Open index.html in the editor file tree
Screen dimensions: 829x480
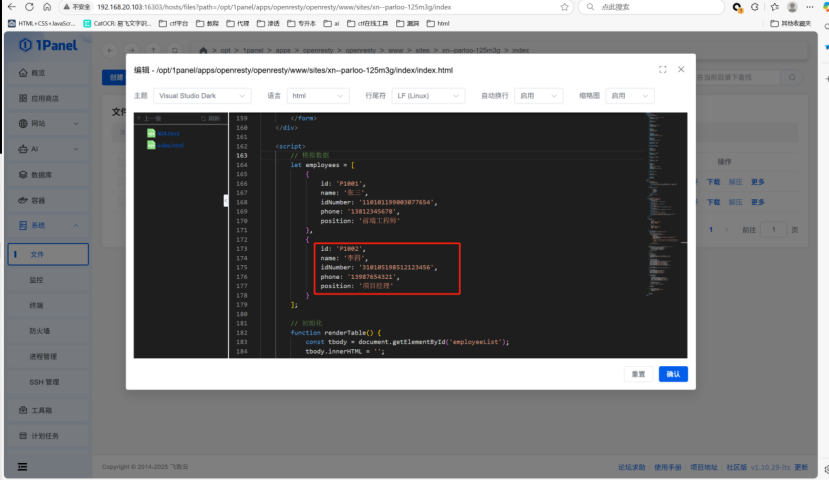[x=170, y=145]
